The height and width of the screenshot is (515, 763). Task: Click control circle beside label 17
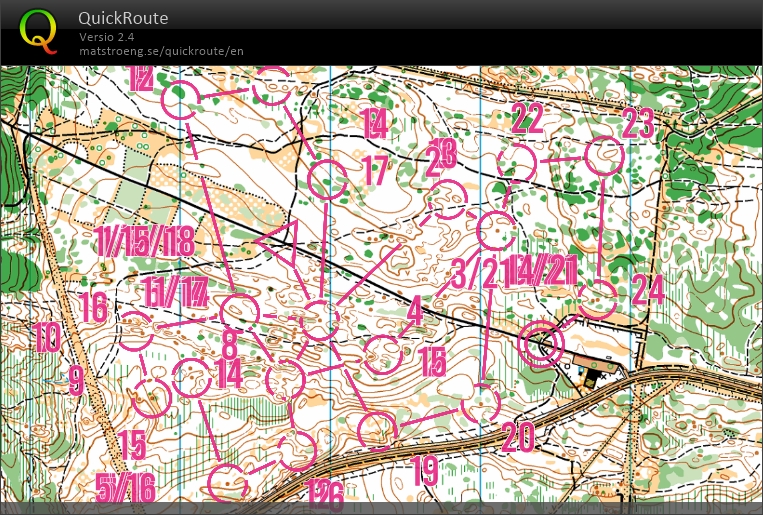pyautogui.click(x=326, y=180)
